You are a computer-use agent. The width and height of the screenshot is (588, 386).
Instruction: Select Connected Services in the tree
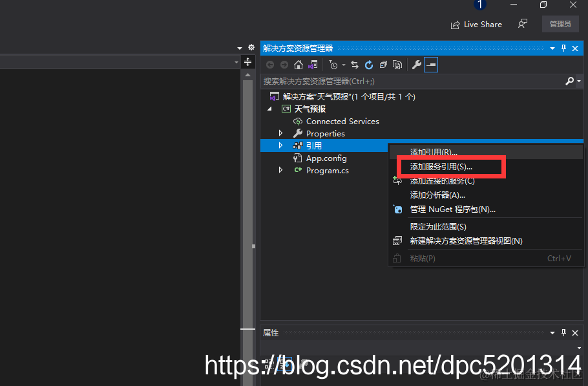pos(342,121)
